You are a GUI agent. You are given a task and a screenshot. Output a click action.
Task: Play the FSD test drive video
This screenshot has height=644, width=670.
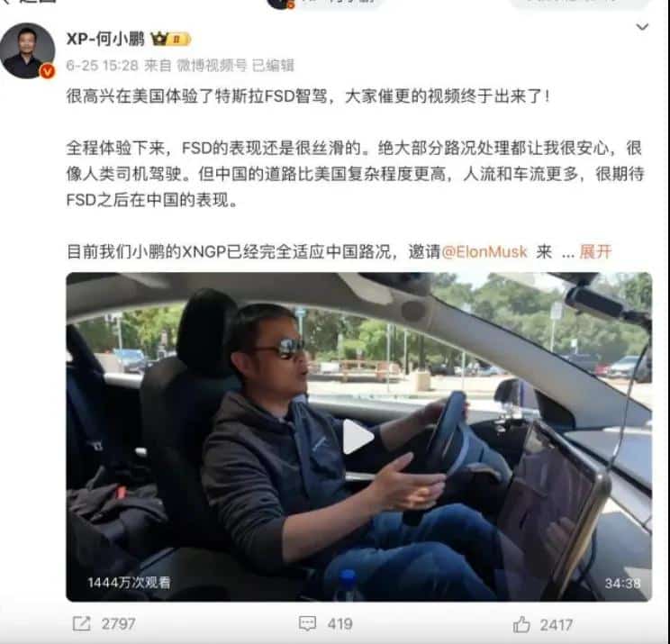tap(358, 436)
